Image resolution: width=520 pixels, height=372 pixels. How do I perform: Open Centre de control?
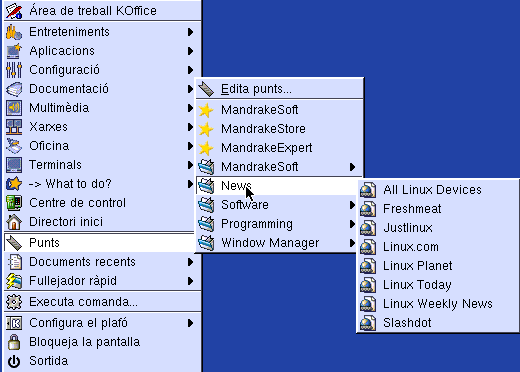click(100, 203)
